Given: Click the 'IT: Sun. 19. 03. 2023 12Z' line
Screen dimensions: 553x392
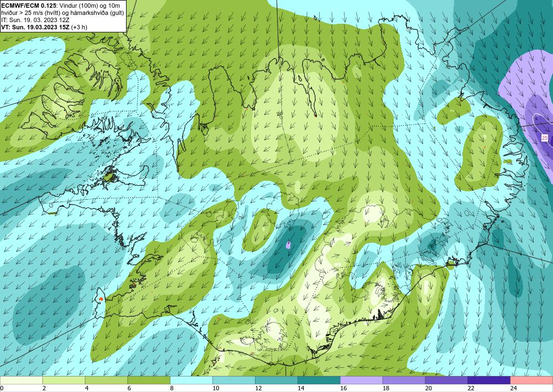Looking at the screenshot, I should [35, 20].
